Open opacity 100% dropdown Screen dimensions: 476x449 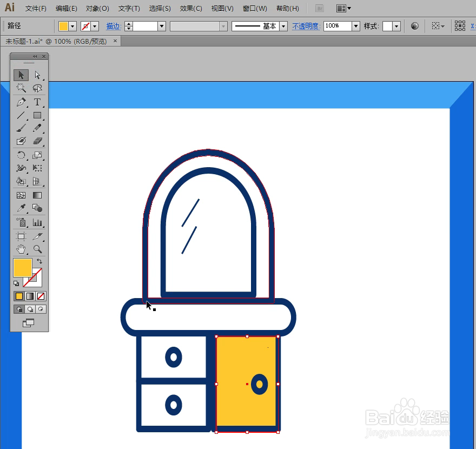356,27
